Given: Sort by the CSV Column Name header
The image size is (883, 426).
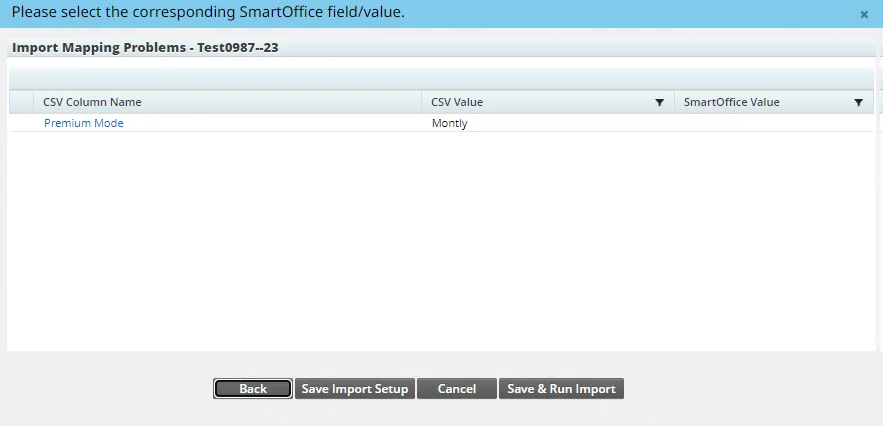Looking at the screenshot, I should coord(92,102).
